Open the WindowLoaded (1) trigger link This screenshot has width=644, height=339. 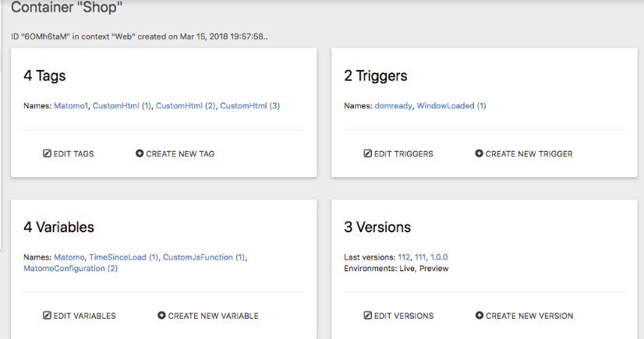[x=451, y=106]
